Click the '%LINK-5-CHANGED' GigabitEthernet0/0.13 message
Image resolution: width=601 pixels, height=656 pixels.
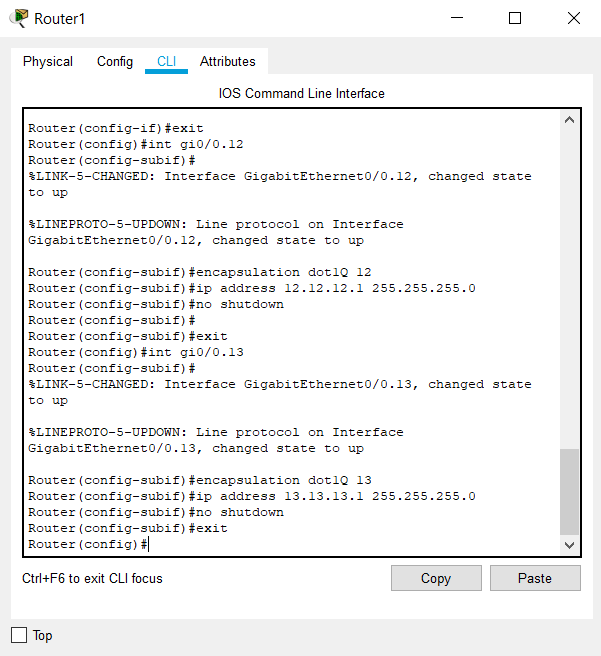280,392
